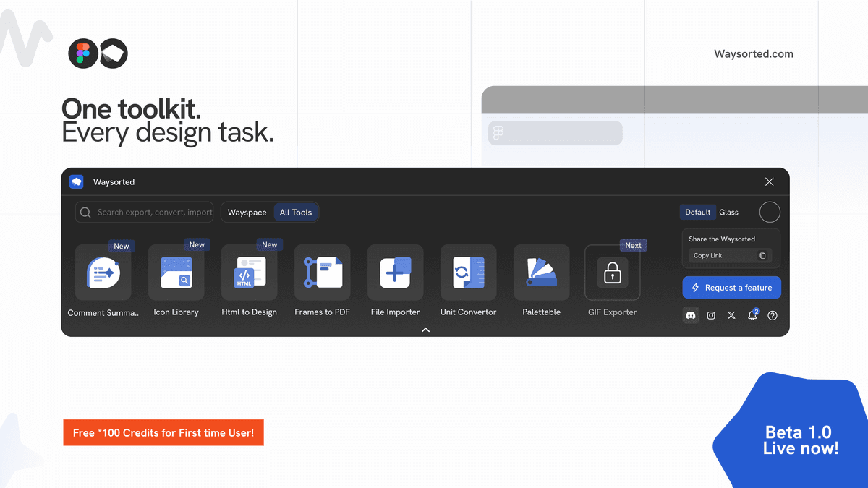The image size is (868, 488).
Task: Open the Discord community icon
Action: (x=691, y=315)
